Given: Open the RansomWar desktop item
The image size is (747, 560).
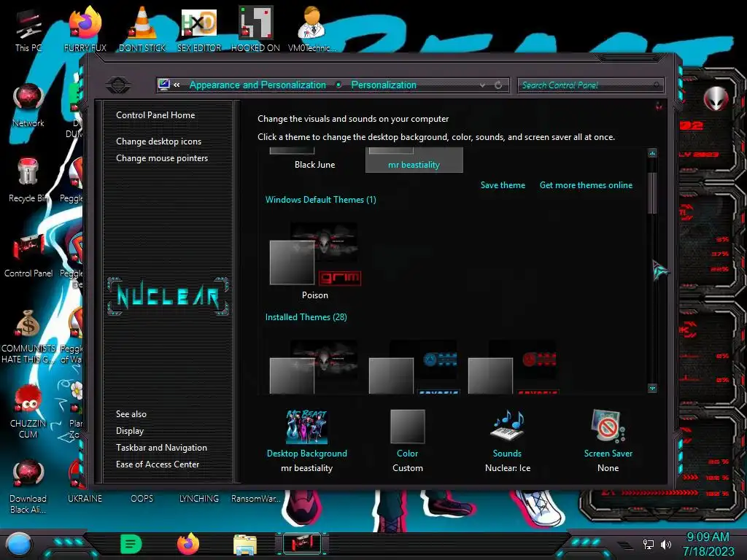Looking at the screenshot, I should pos(255,498).
